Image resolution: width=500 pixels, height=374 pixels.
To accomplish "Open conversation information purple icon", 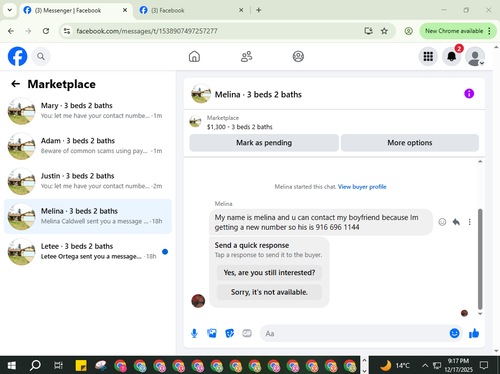I will coord(469,94).
